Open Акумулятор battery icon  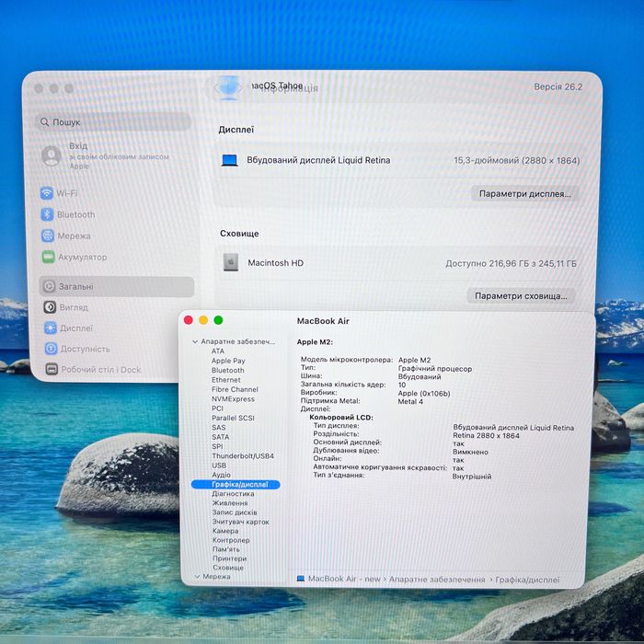coord(49,257)
